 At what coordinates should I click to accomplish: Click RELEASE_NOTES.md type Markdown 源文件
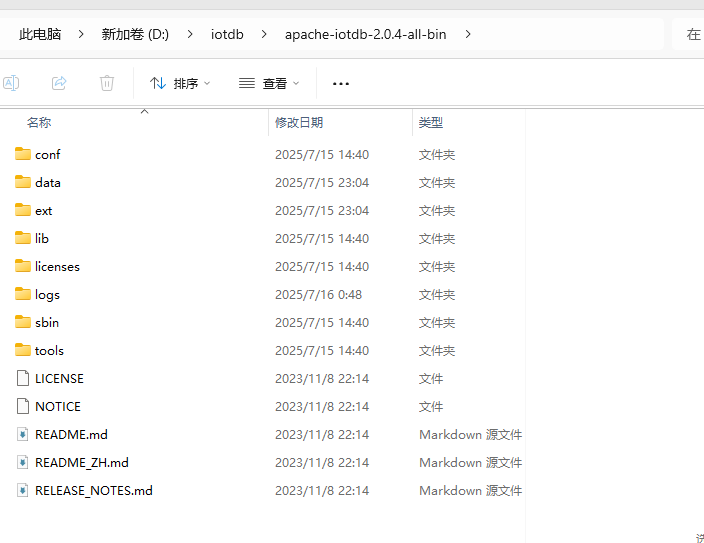(x=471, y=490)
